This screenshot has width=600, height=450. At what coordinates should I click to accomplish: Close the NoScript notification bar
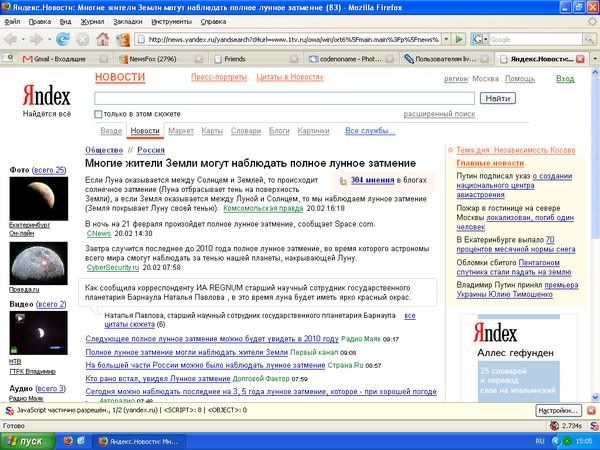(592, 411)
